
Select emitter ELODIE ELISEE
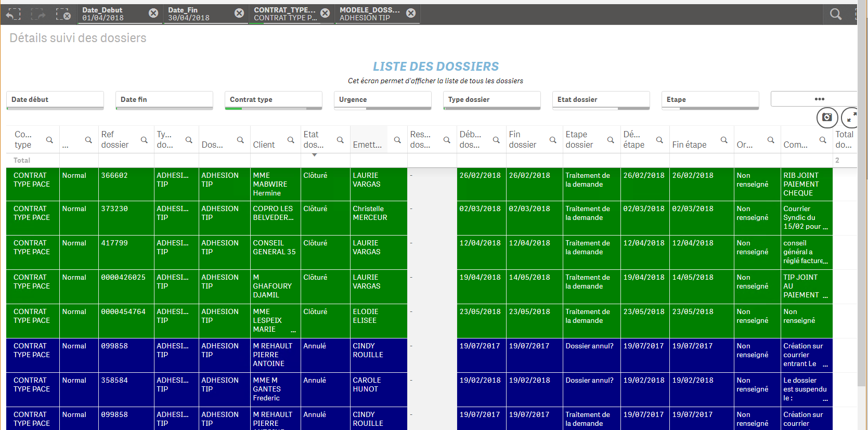click(378, 321)
